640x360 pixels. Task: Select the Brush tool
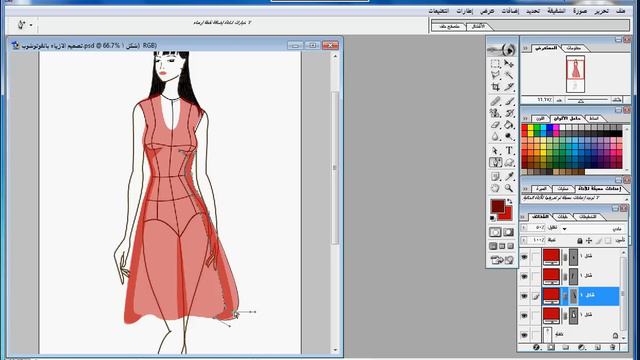click(x=509, y=101)
